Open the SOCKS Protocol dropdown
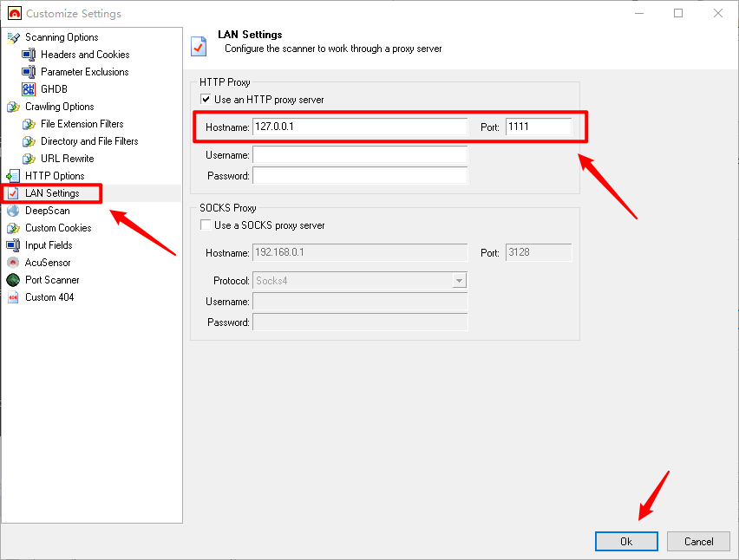Viewport: 739px width, 560px height. 460,281
